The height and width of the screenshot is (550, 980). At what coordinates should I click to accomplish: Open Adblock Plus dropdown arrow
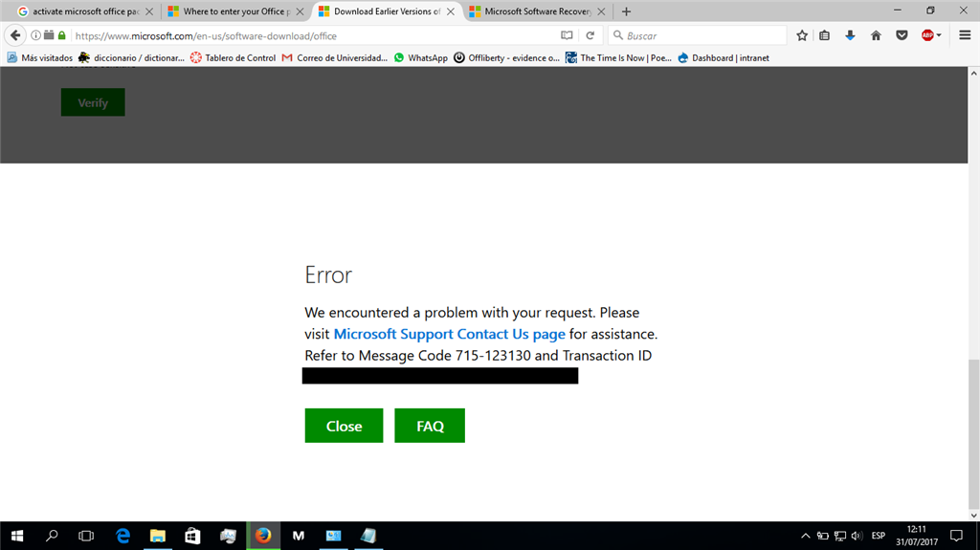pos(939,35)
